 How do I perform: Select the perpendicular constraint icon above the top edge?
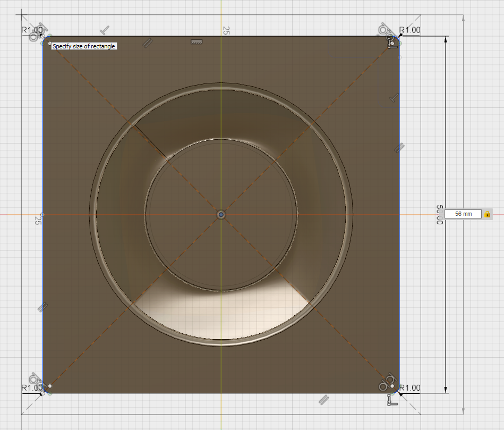pyautogui.click(x=105, y=30)
